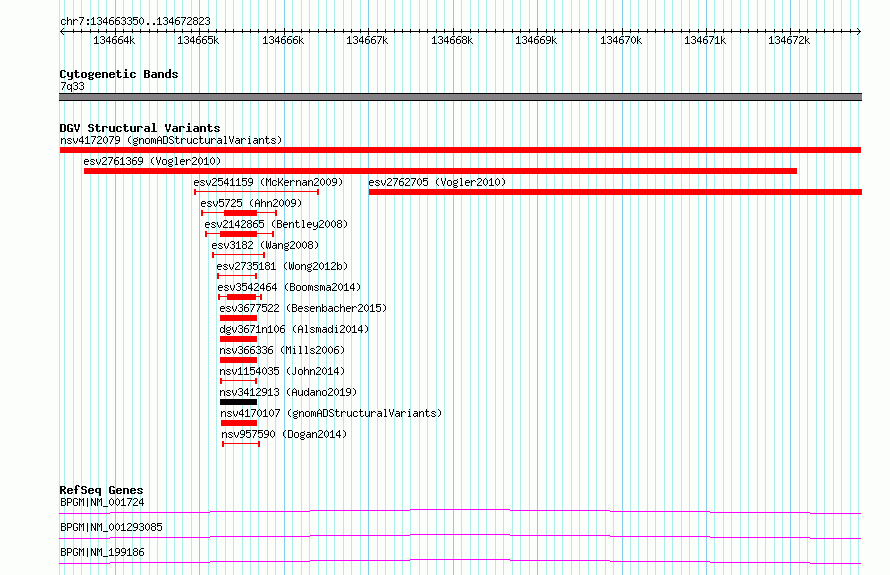
Task: Open esv2762705 (Vogler2010) label
Action: click(x=437, y=182)
